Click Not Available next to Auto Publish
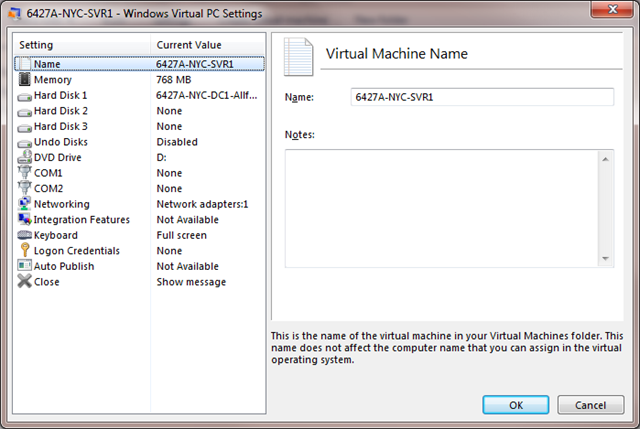Screen dimensions: 640x429 [x=188, y=266]
